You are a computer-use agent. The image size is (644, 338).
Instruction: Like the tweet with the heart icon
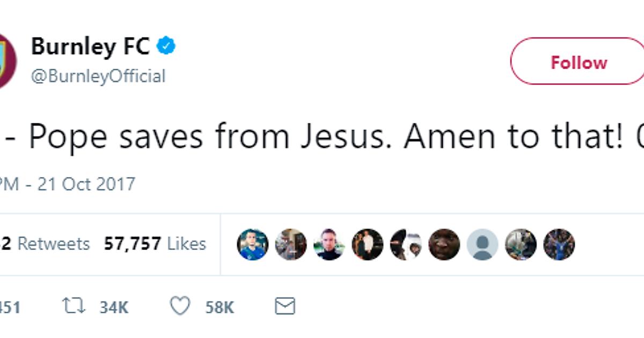180,306
